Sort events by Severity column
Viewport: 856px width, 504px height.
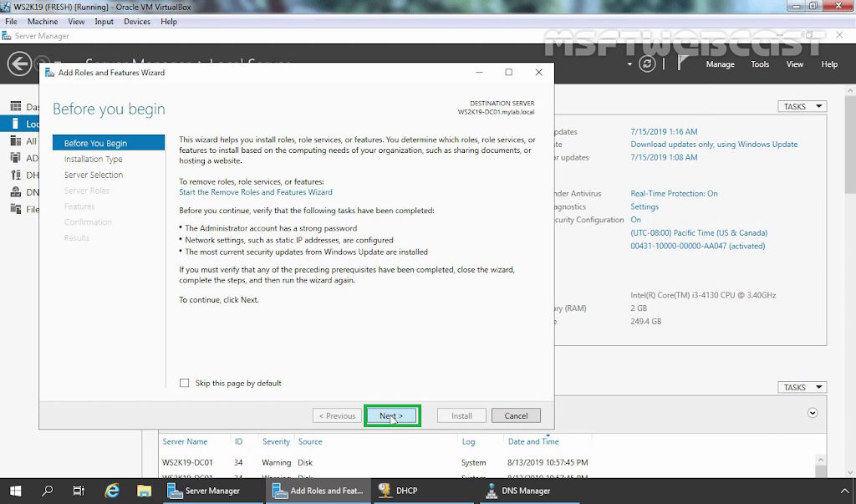(276, 441)
